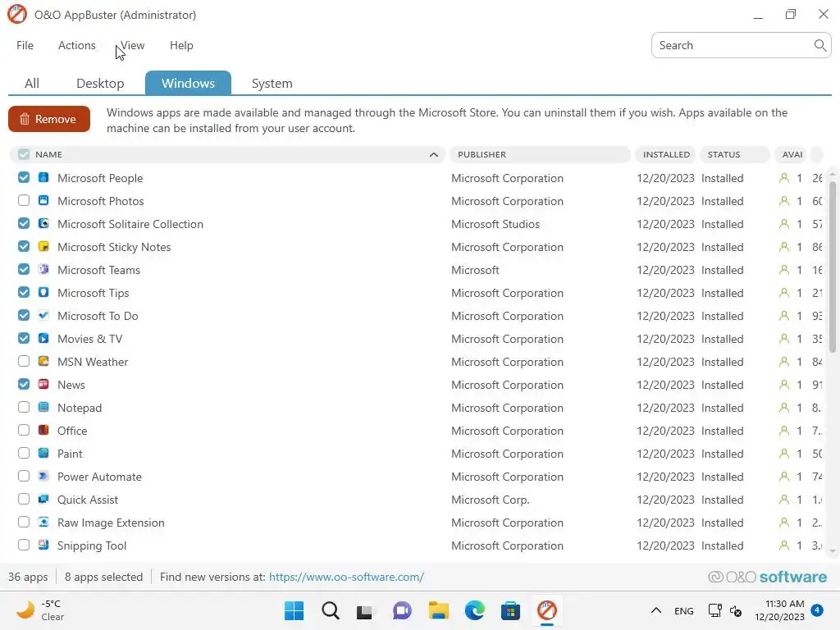Click the News app icon

(x=43, y=384)
